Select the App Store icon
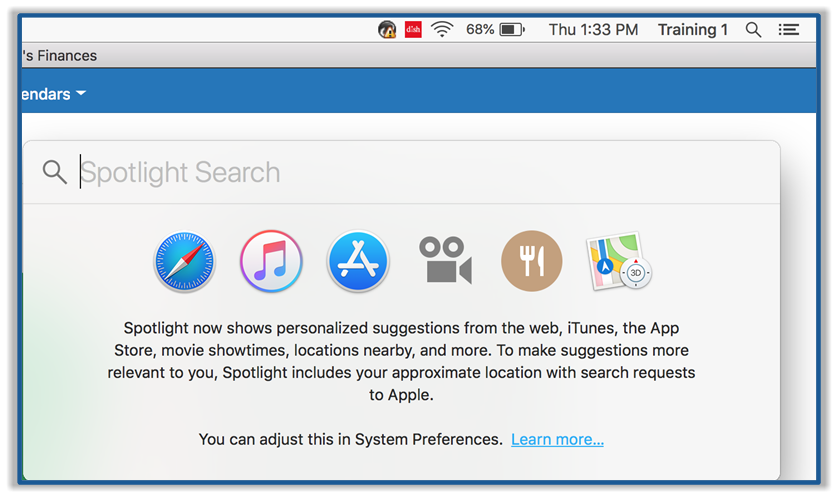The image size is (837, 498). tap(358, 261)
